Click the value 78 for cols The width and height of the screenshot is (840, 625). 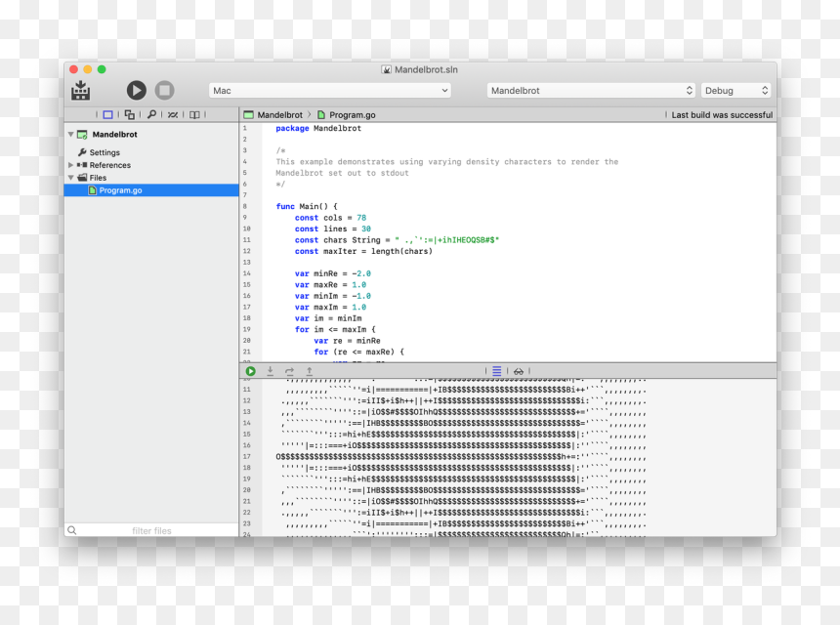[361, 218]
